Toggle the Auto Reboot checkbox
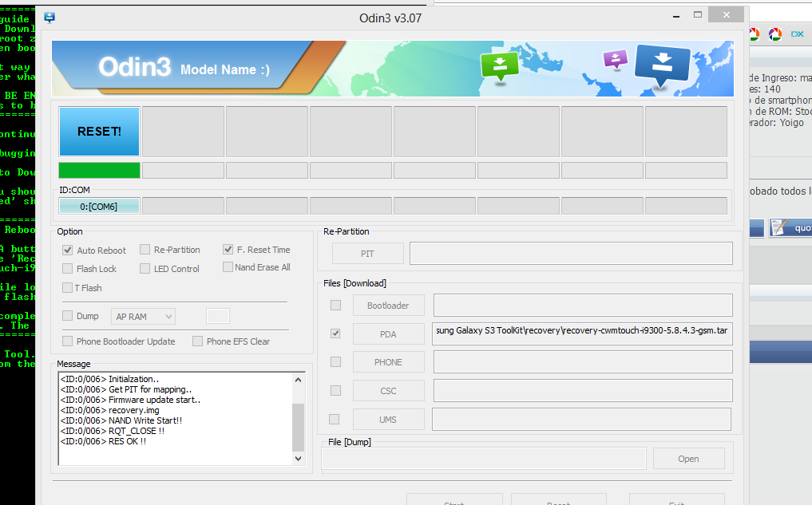812x505 pixels. 67,251
